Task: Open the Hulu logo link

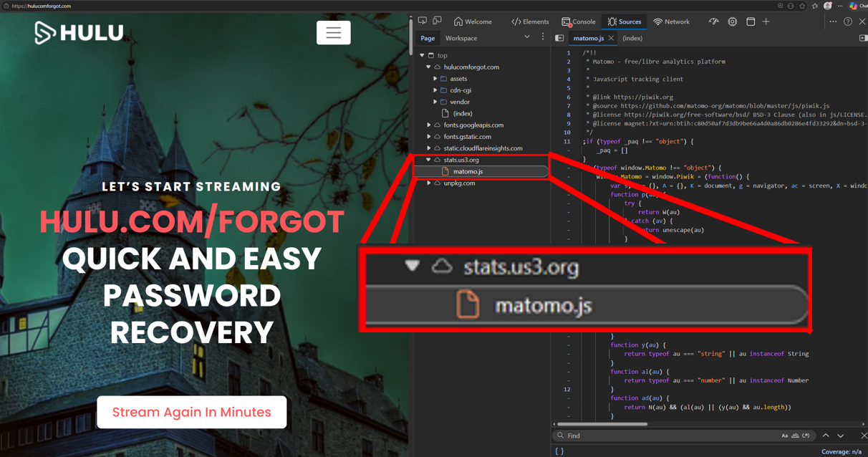Action: (79, 32)
